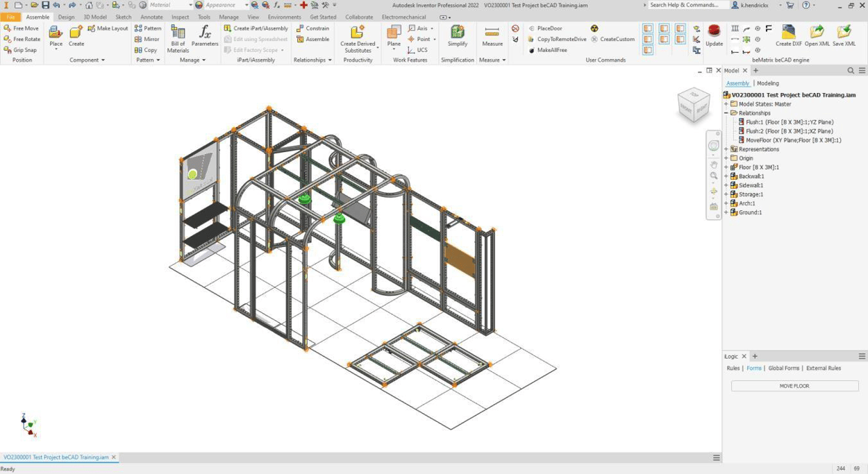868x474 pixels.
Task: Click Save XML
Action: 844,35
